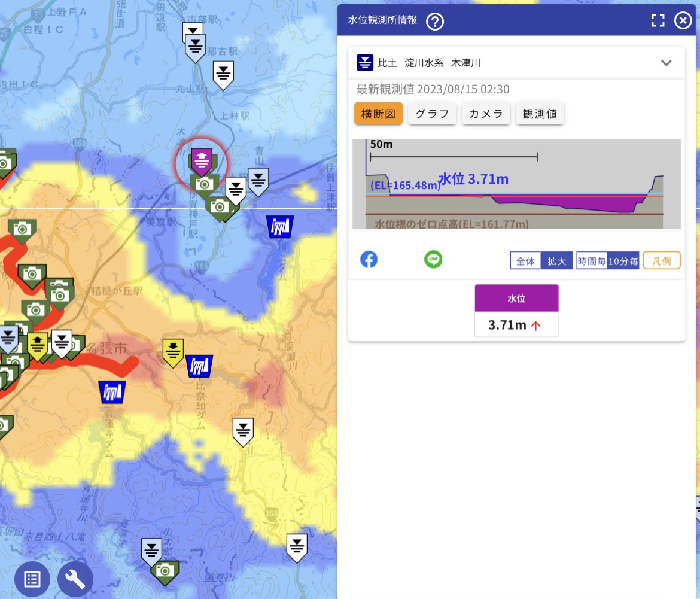This screenshot has height=599, width=700.
Task: Click the cross-section river diagram
Action: point(516,184)
